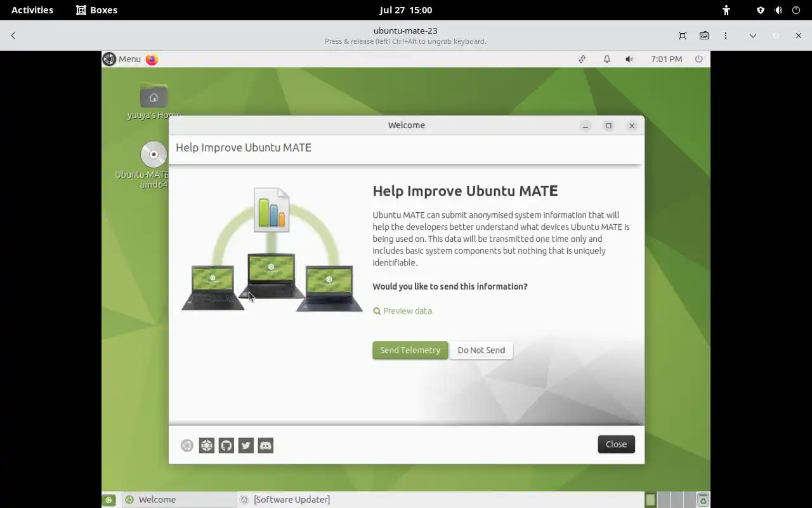Open the Discord icon in Welcome footer

(x=266, y=446)
